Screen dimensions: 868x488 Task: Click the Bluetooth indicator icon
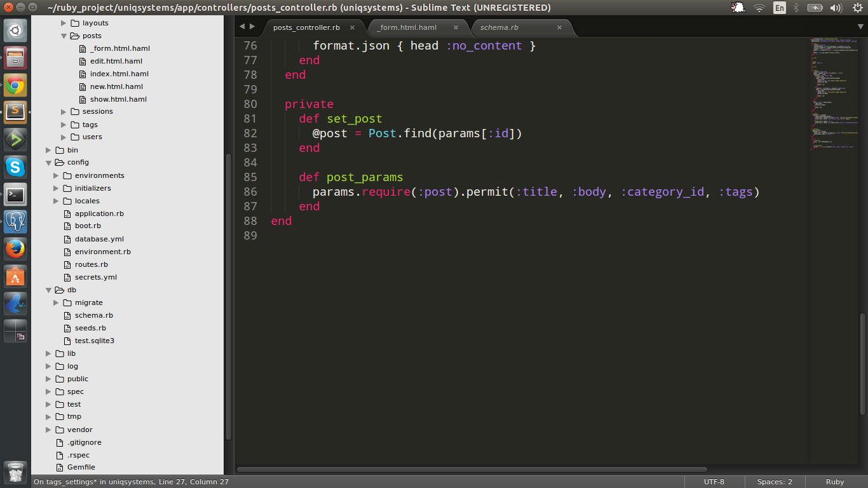(796, 8)
